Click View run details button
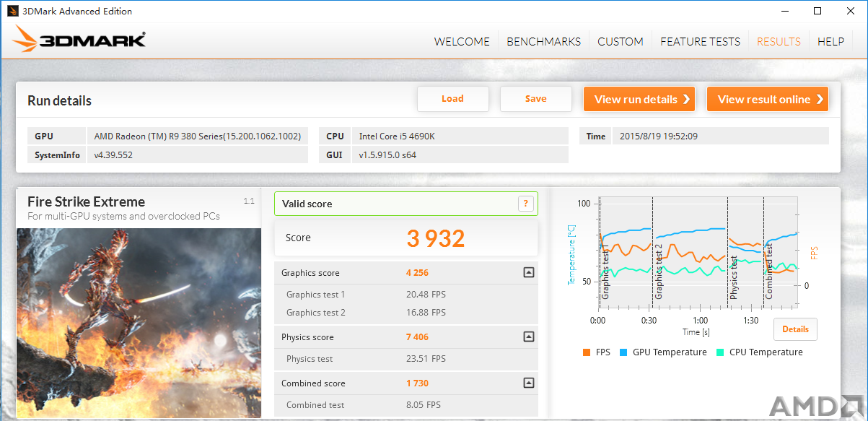This screenshot has height=421, width=868. click(639, 99)
